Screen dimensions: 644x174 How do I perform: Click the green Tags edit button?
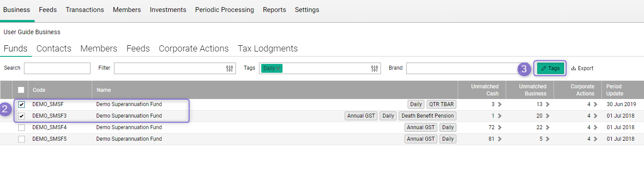[550, 68]
